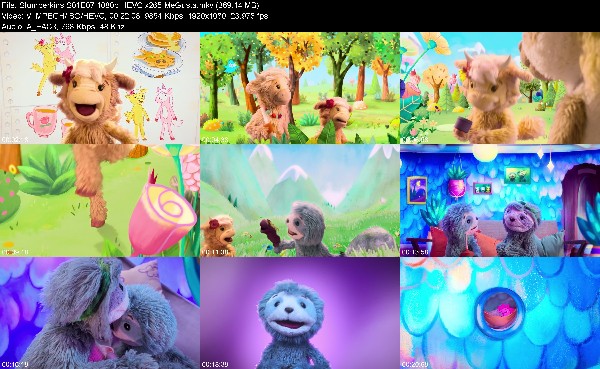Select thumbnail with giant pink rose flower
600x369 pixels.
(99, 201)
